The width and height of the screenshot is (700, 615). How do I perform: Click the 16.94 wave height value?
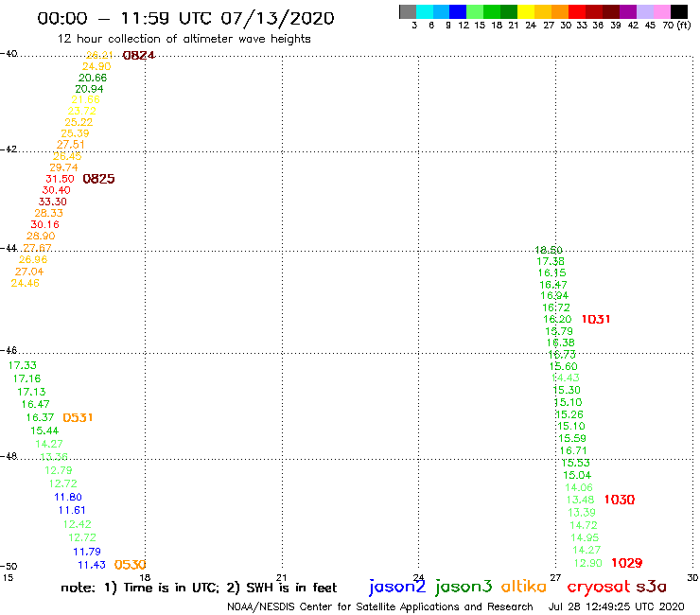click(x=554, y=295)
